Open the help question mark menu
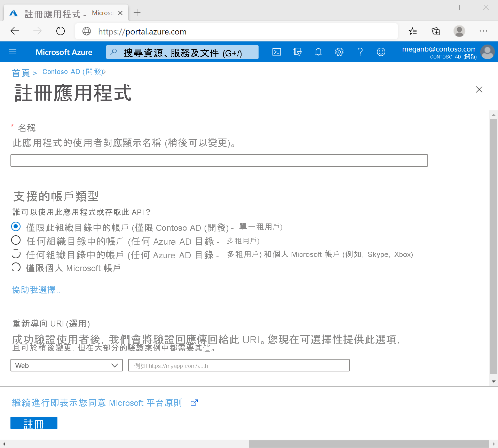 coord(360,52)
